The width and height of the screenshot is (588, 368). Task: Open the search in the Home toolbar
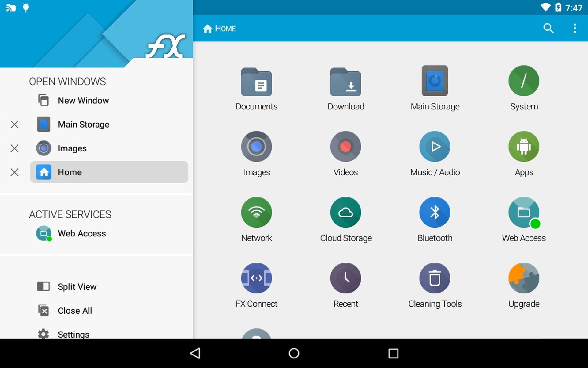click(549, 28)
